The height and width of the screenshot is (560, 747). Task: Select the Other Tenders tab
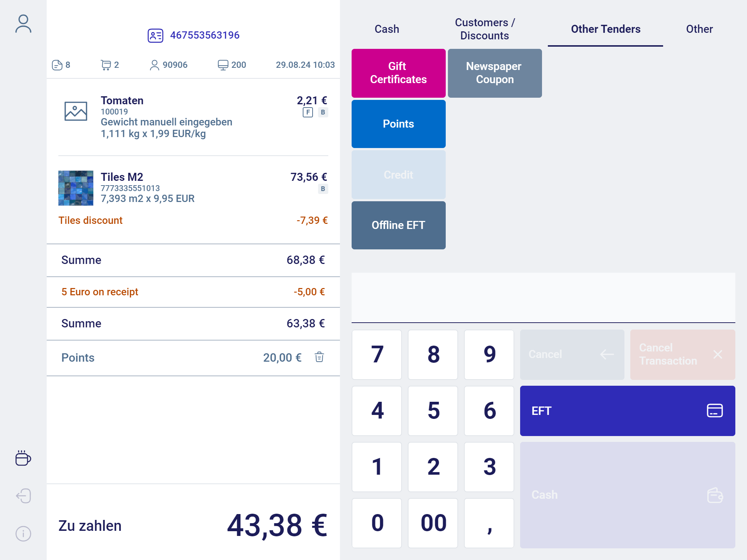tap(605, 29)
